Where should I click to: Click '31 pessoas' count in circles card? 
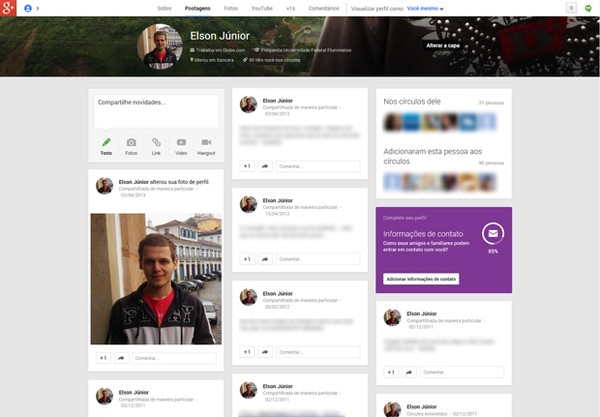click(x=491, y=103)
